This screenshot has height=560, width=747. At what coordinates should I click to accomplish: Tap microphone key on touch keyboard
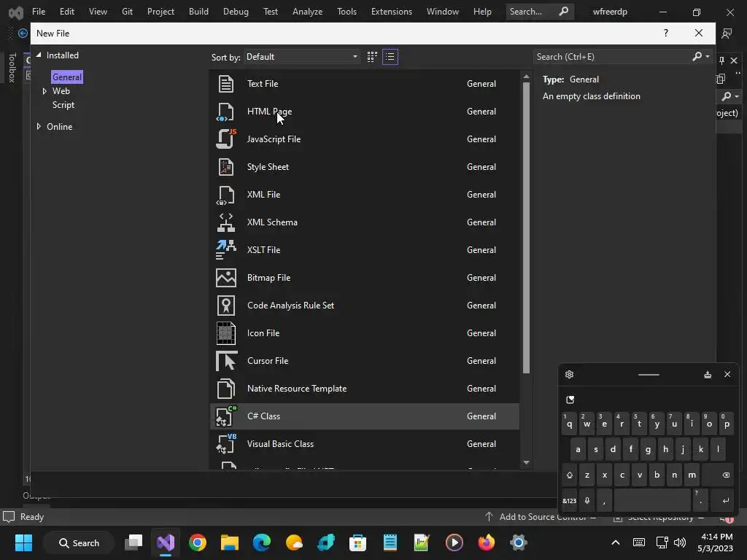(587, 500)
